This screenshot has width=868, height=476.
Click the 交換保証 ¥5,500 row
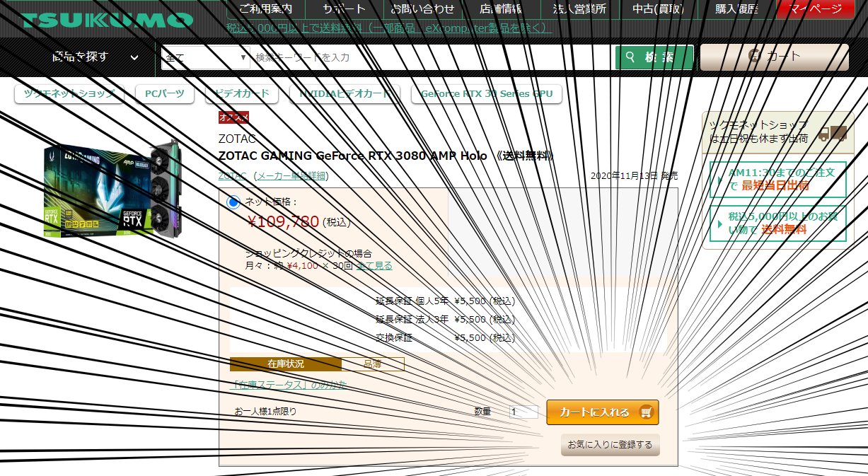tap(446, 337)
